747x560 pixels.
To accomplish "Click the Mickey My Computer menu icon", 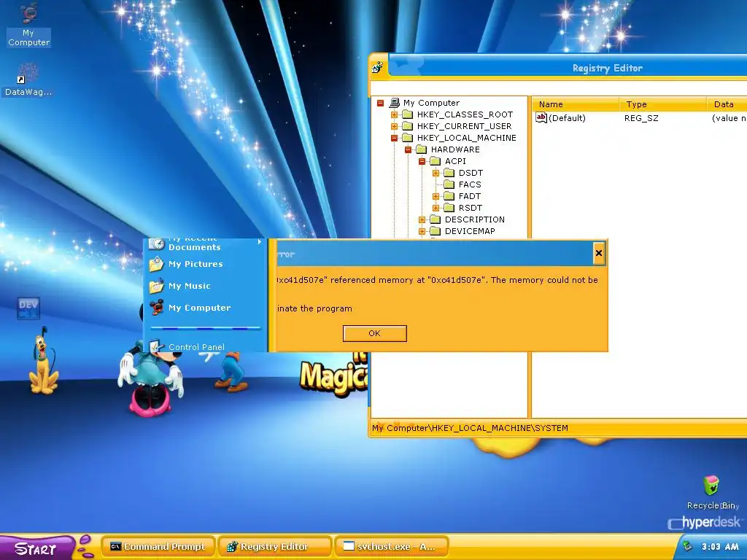I will [156, 308].
